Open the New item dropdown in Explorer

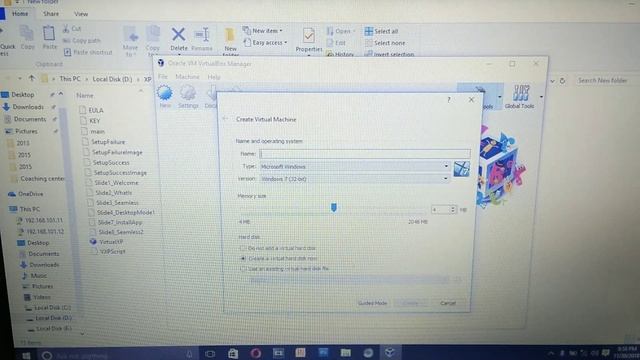[x=263, y=31]
